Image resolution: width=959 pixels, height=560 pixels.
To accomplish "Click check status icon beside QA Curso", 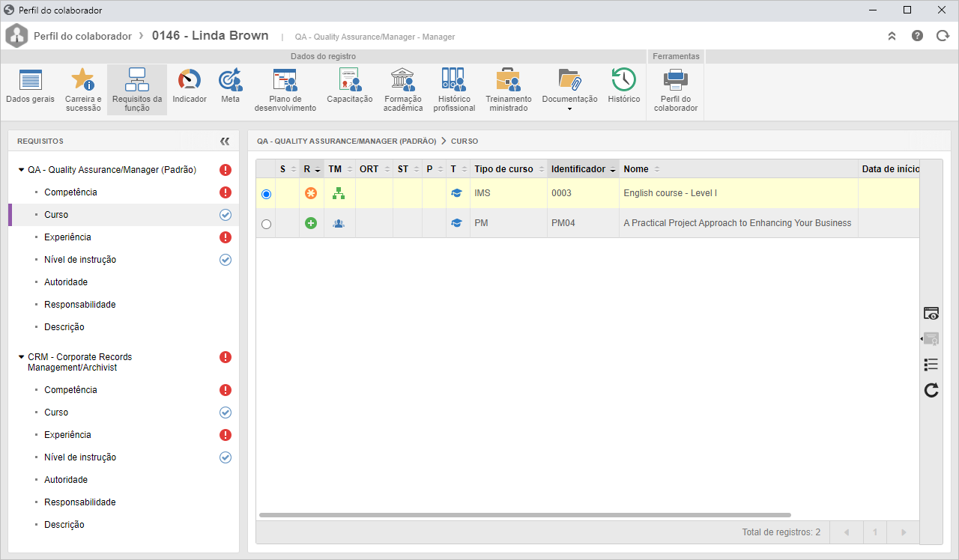I will coord(226,215).
